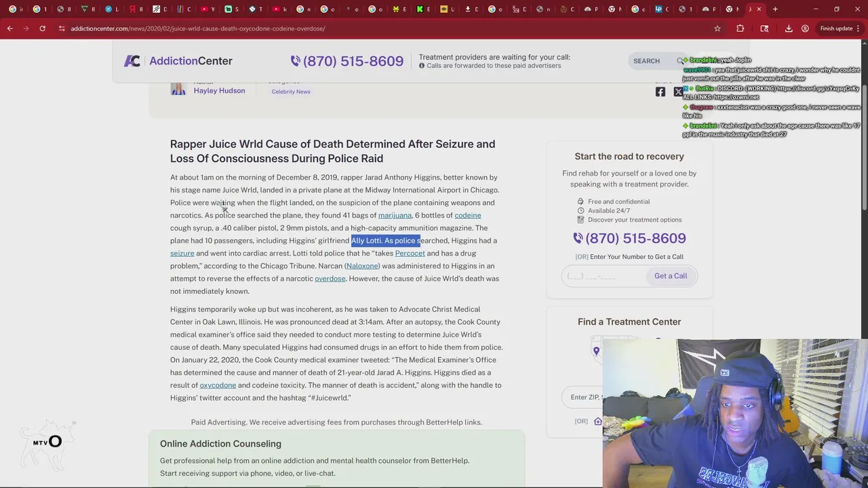Follow the 'seizure' link in the article
The width and height of the screenshot is (868, 488).
click(182, 253)
